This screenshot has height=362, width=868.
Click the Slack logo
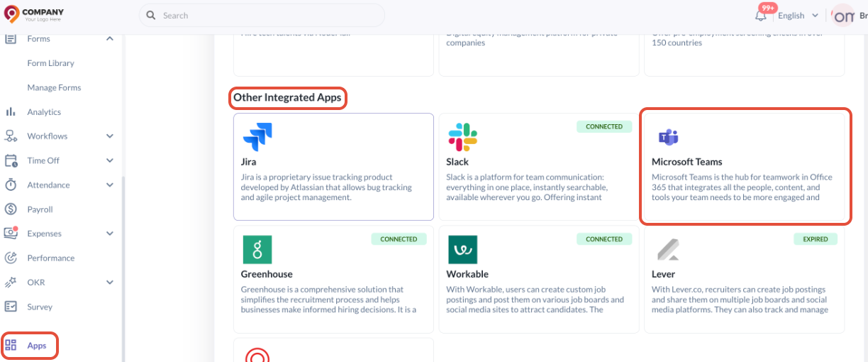pyautogui.click(x=462, y=136)
